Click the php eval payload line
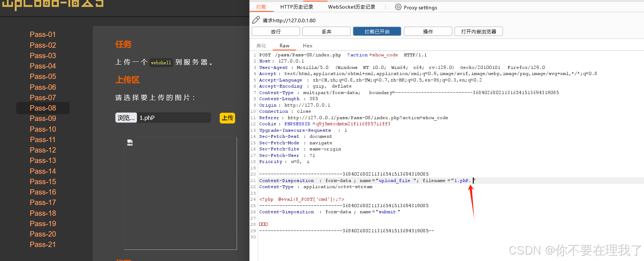The image size is (644, 261). (x=302, y=199)
